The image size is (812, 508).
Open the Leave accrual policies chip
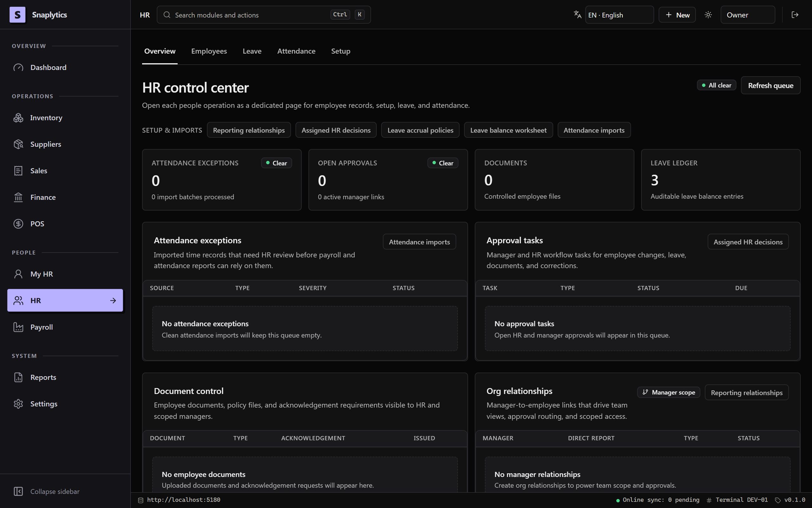[x=420, y=130]
